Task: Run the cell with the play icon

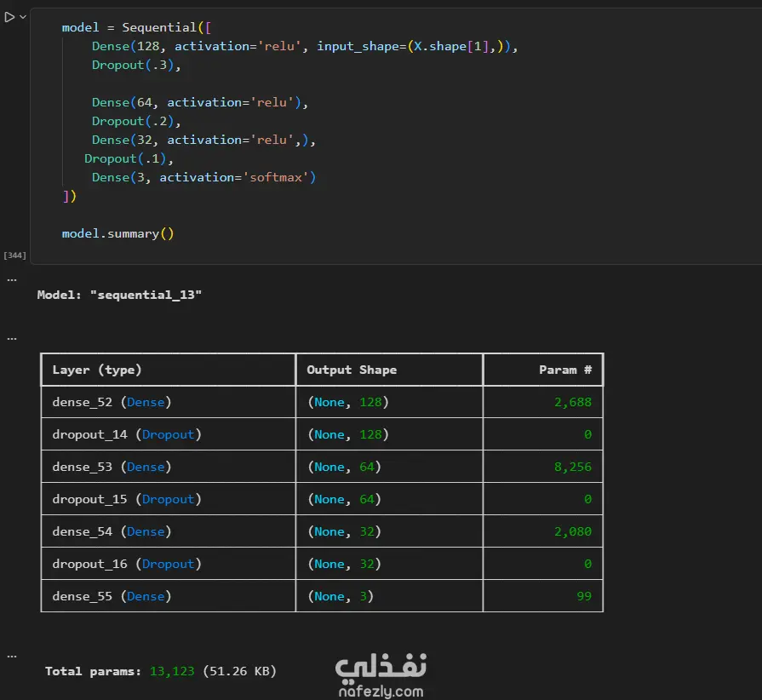Action: point(9,17)
